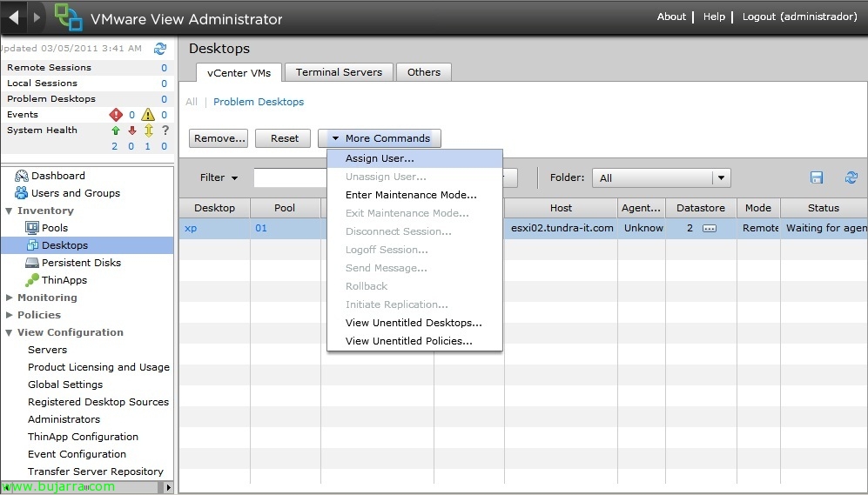Sort by the Host column header
This screenshot has width=868, height=495.
[x=561, y=208]
